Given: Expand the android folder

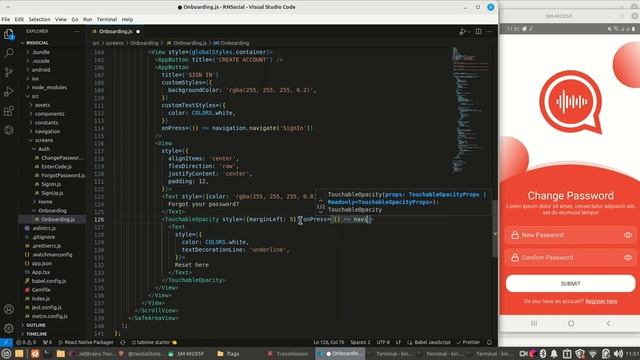Looking at the screenshot, I should (x=41, y=70).
